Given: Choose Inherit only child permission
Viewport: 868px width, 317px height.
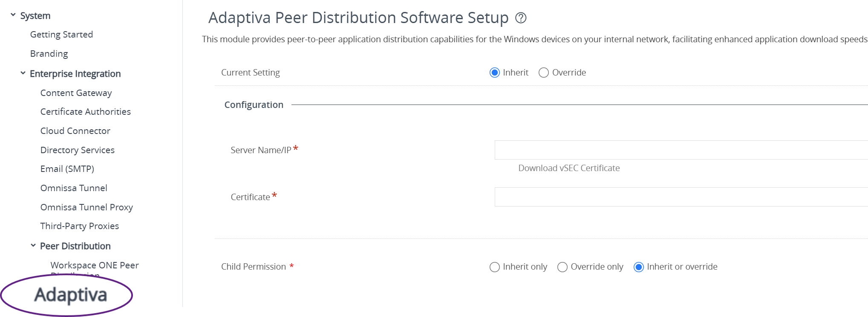Looking at the screenshot, I should click(x=494, y=267).
